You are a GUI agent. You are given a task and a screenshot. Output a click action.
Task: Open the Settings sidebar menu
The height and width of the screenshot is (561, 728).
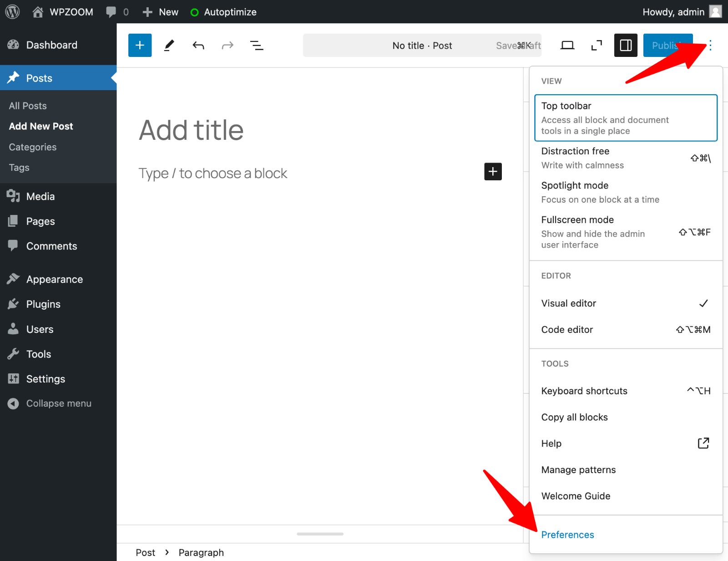coord(58,379)
